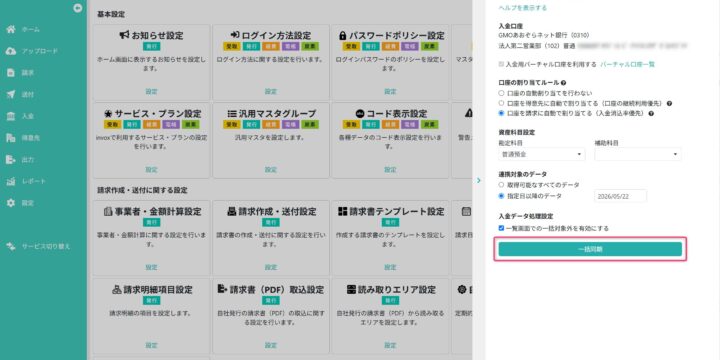Image resolution: width=720 pixels, height=360 pixels.
Task: Click printer icon of 請求作成・送付設定
Action: click(232, 212)
